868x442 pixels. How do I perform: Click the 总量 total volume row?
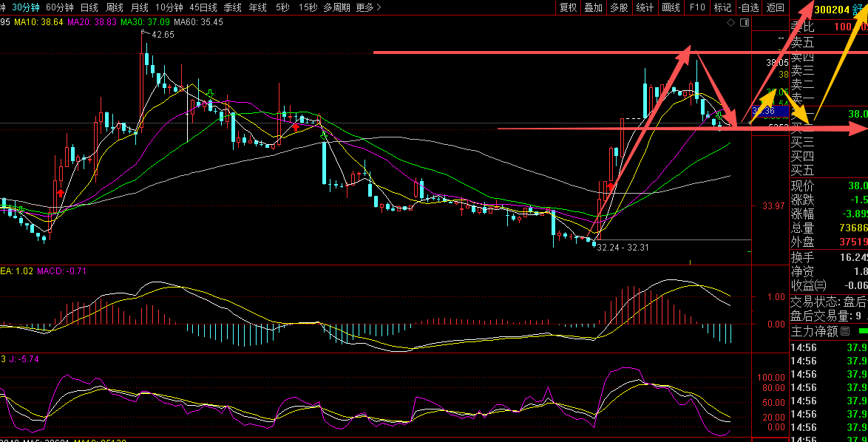pyautogui.click(x=829, y=228)
